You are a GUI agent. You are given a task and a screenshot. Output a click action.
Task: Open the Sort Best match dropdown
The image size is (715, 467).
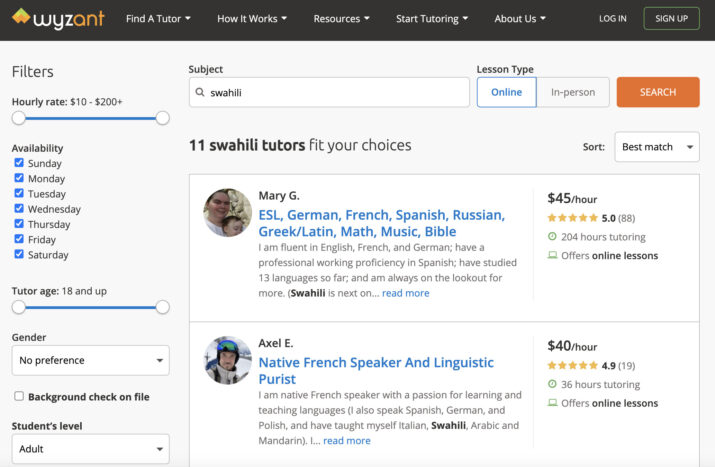coord(657,147)
